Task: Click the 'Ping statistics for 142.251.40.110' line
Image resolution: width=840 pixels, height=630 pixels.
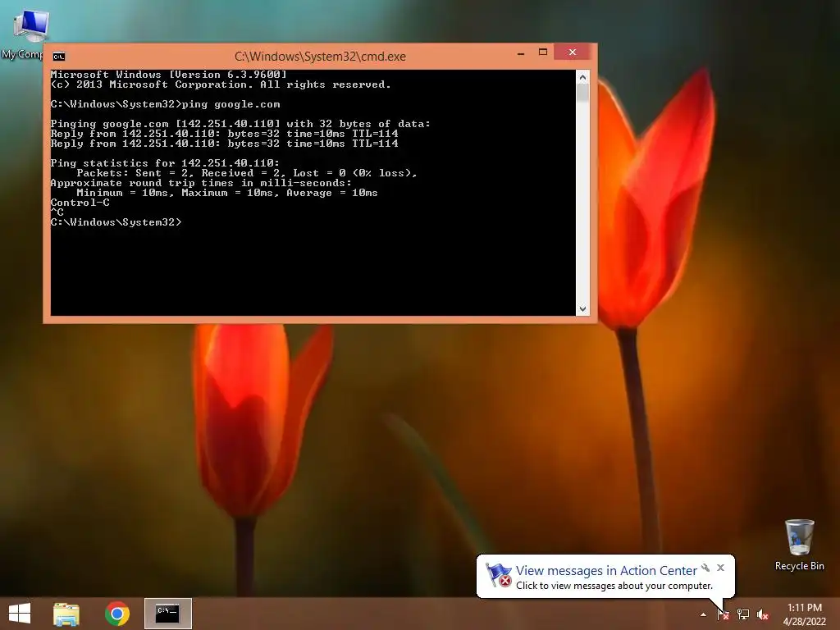Action: click(165, 163)
